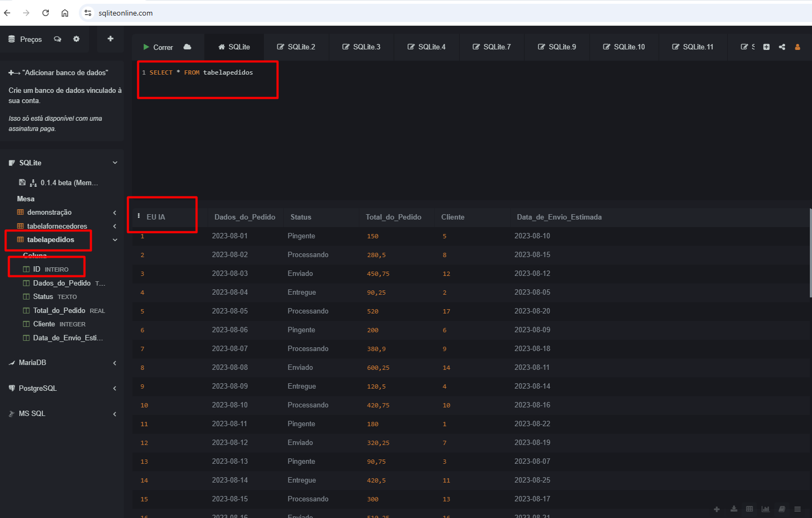Reload the sqliteonline.com page
This screenshot has height=518, width=812.
click(x=46, y=13)
